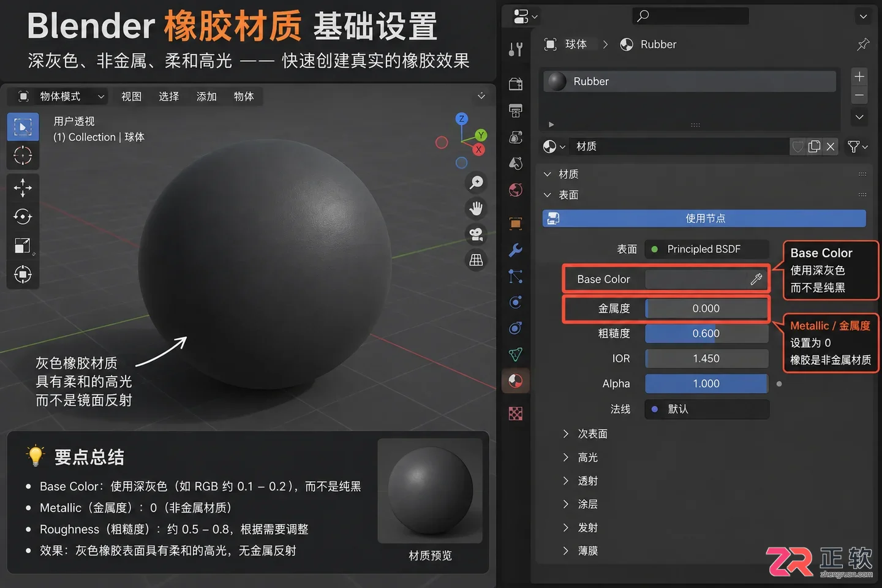
Task: Expand the 透射 panel
Action: coord(580,481)
